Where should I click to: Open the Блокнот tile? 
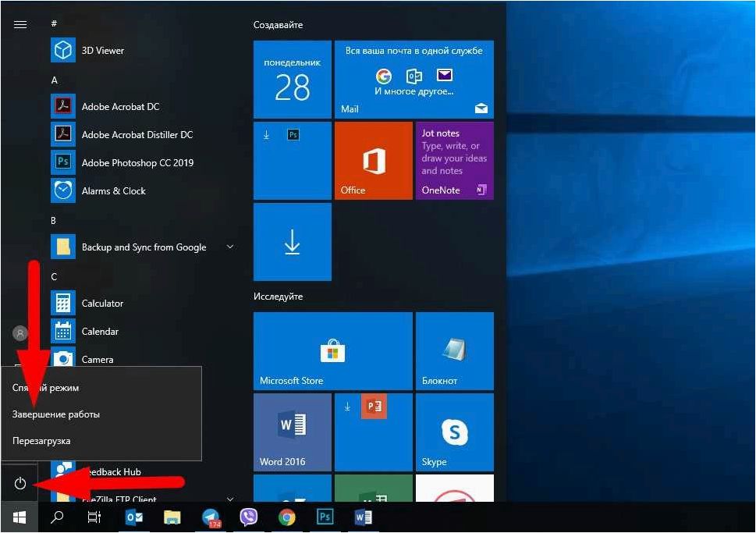[x=455, y=351]
